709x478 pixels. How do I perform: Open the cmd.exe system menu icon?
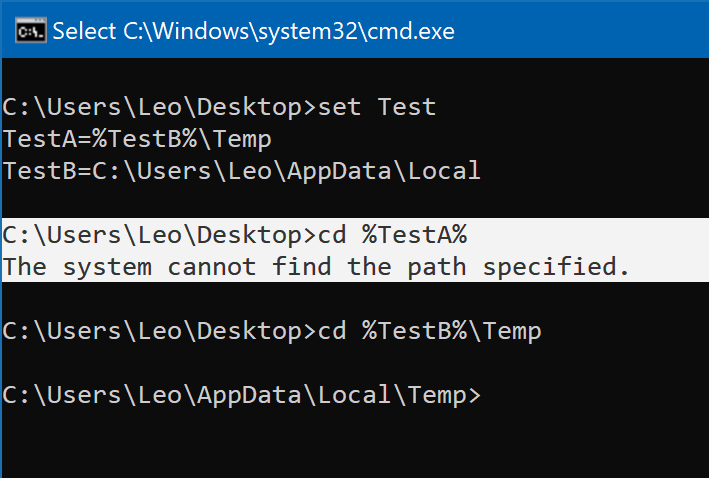30,31
